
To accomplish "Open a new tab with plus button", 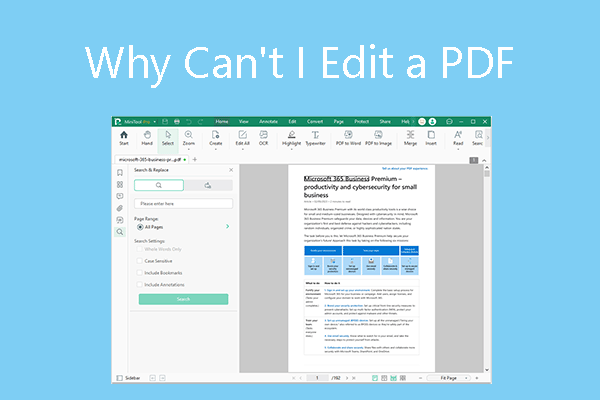I will pos(194,159).
